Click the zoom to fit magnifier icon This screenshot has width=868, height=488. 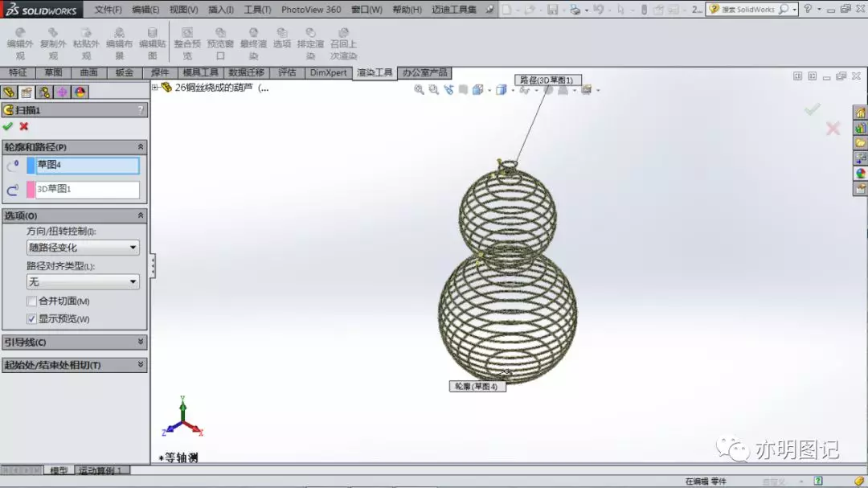pos(419,90)
